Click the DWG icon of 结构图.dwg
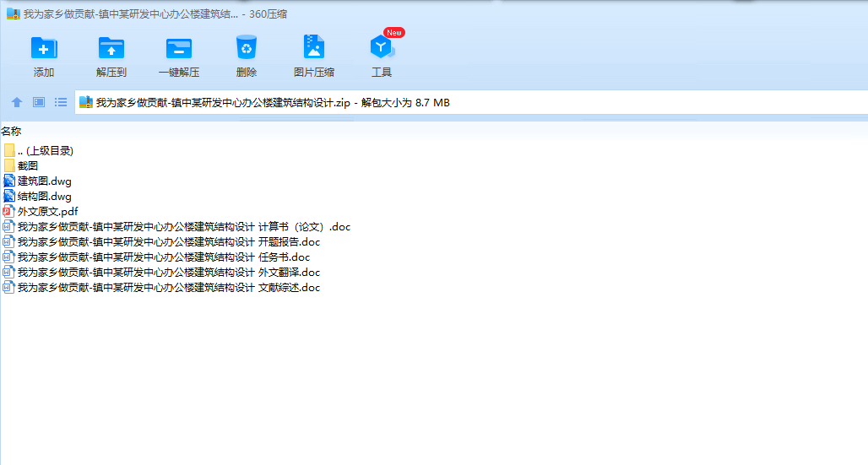The height and width of the screenshot is (465, 868). (x=8, y=196)
